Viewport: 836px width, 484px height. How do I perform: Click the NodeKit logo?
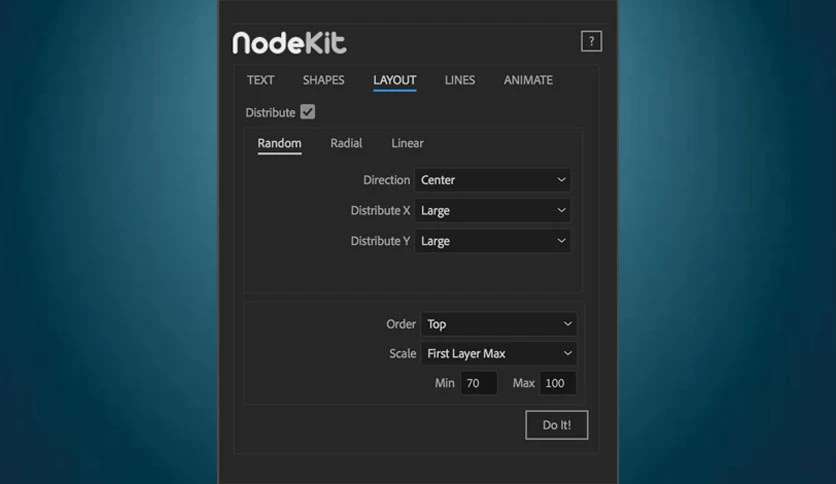click(289, 43)
